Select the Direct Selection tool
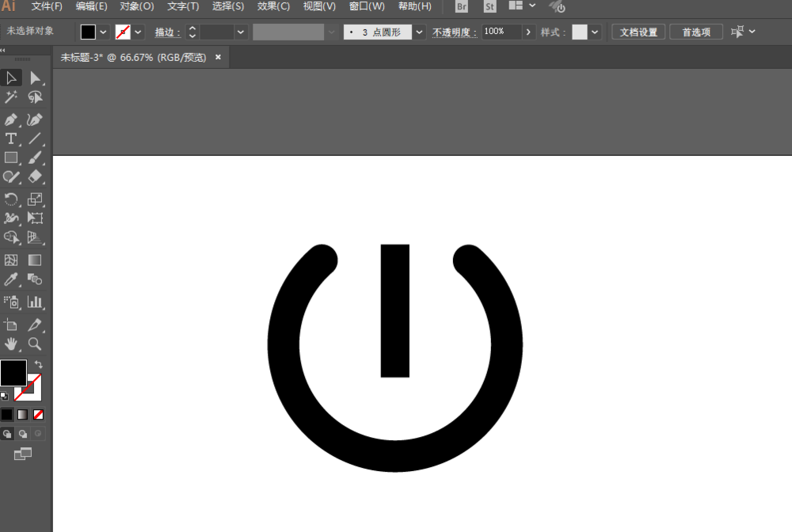 tap(35, 78)
